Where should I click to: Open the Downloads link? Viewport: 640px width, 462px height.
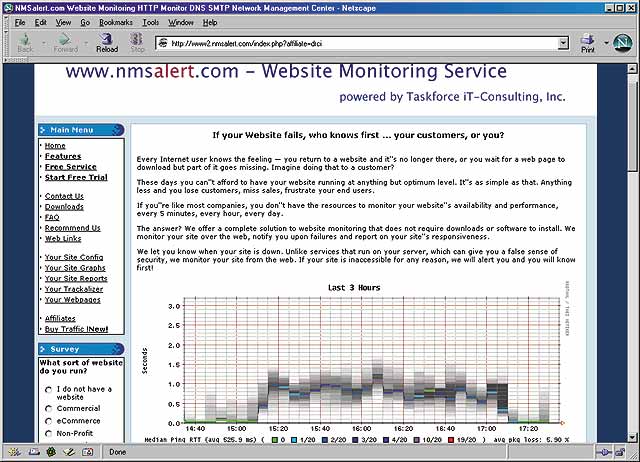tap(64, 207)
